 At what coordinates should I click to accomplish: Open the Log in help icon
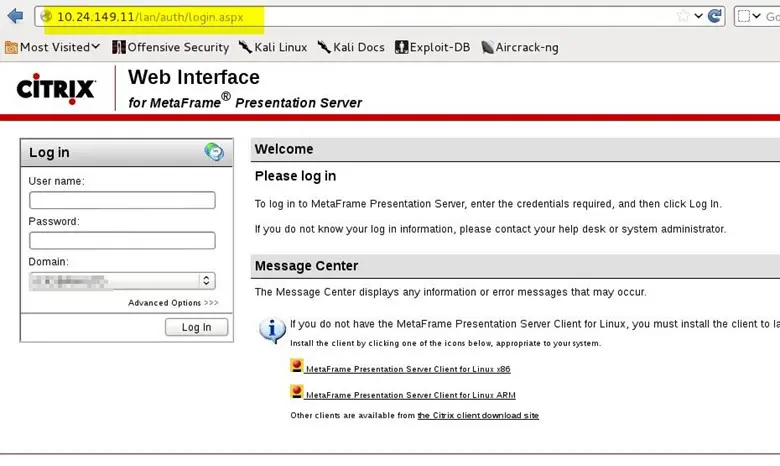click(x=214, y=152)
